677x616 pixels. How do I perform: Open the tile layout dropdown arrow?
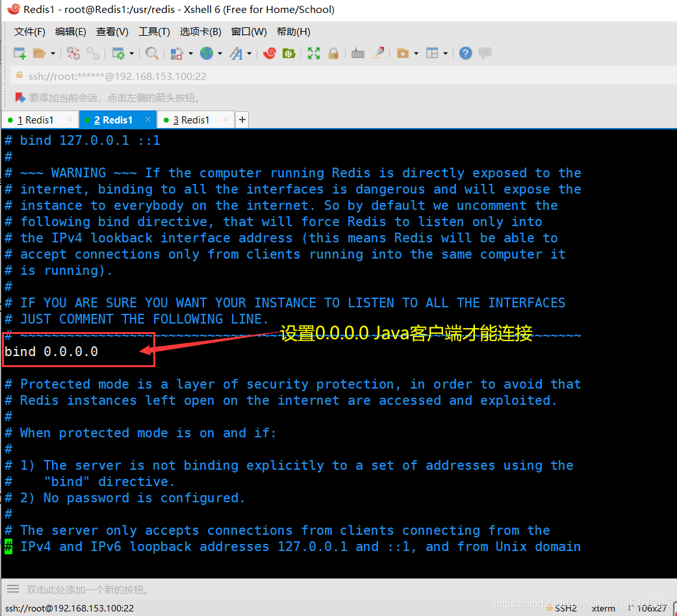(446, 53)
